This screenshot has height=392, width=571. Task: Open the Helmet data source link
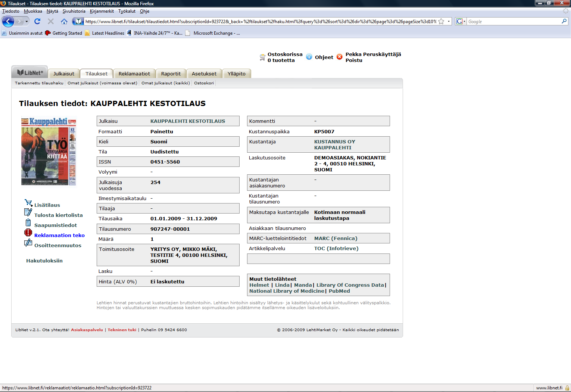tap(259, 285)
